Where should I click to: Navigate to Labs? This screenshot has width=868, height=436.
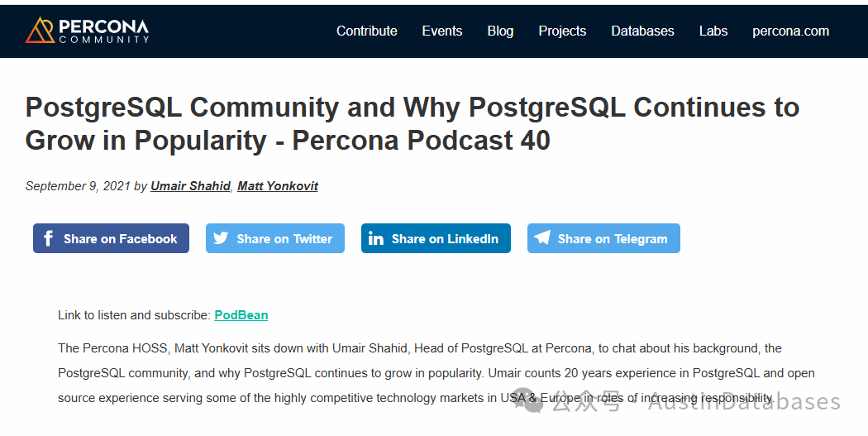pos(713,31)
